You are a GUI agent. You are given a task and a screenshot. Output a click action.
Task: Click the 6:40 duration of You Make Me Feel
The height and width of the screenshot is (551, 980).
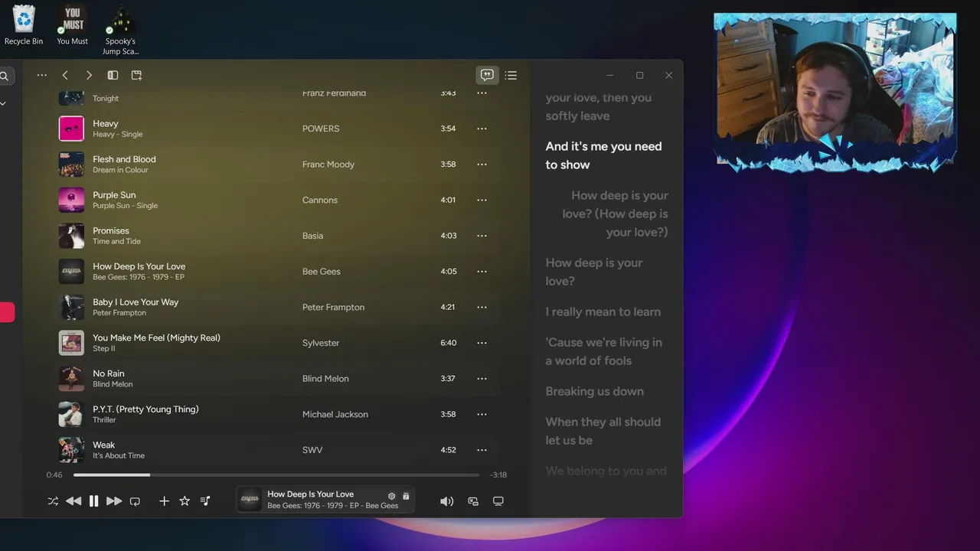[449, 343]
